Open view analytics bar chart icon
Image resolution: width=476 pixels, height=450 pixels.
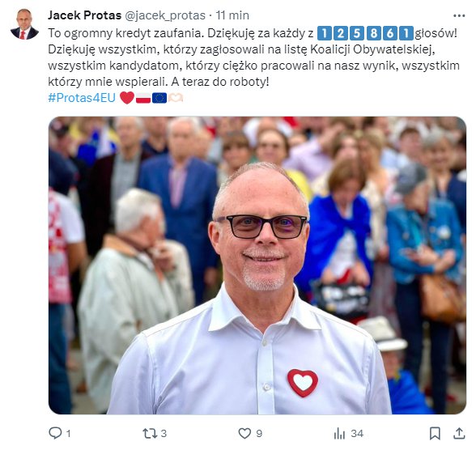point(339,433)
